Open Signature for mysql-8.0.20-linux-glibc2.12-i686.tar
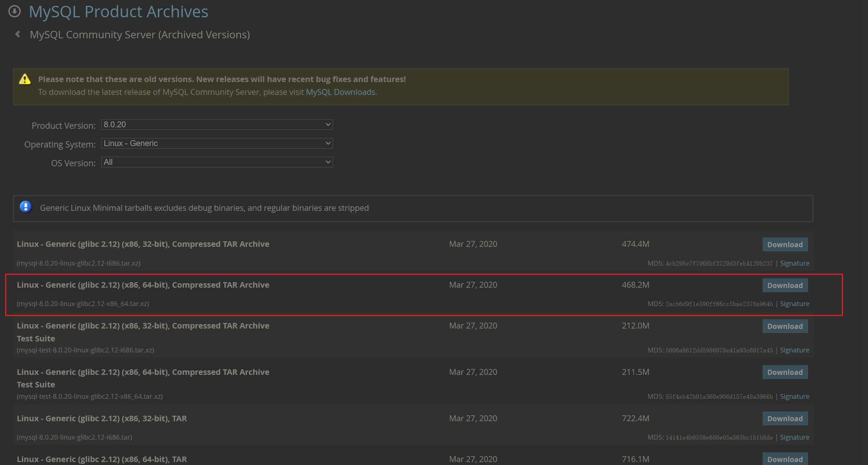Viewport: 868px width, 465px height. coord(794,437)
